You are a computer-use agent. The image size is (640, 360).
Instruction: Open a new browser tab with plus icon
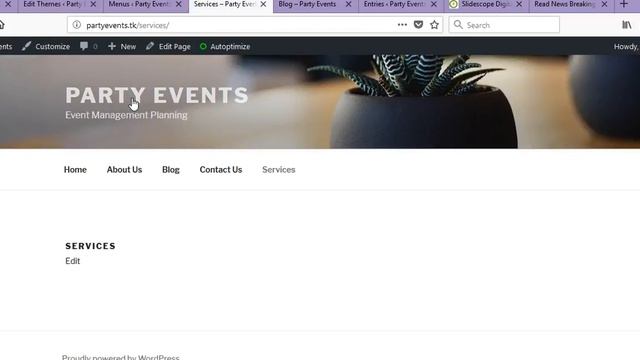pyautogui.click(x=624, y=4)
